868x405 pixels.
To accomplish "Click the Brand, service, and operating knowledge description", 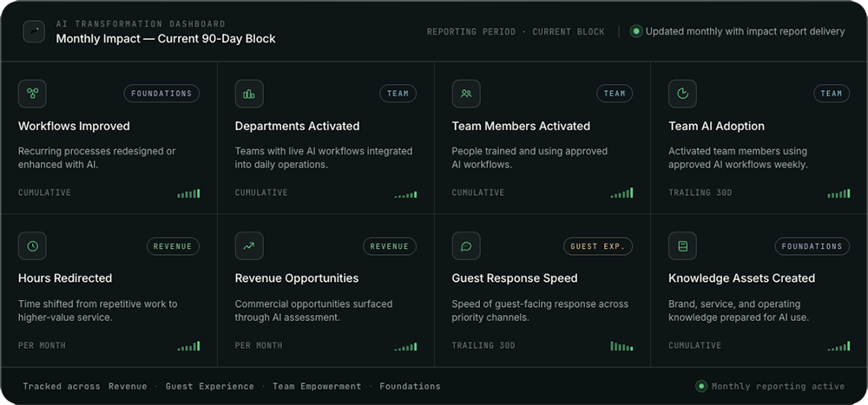I will (x=739, y=310).
